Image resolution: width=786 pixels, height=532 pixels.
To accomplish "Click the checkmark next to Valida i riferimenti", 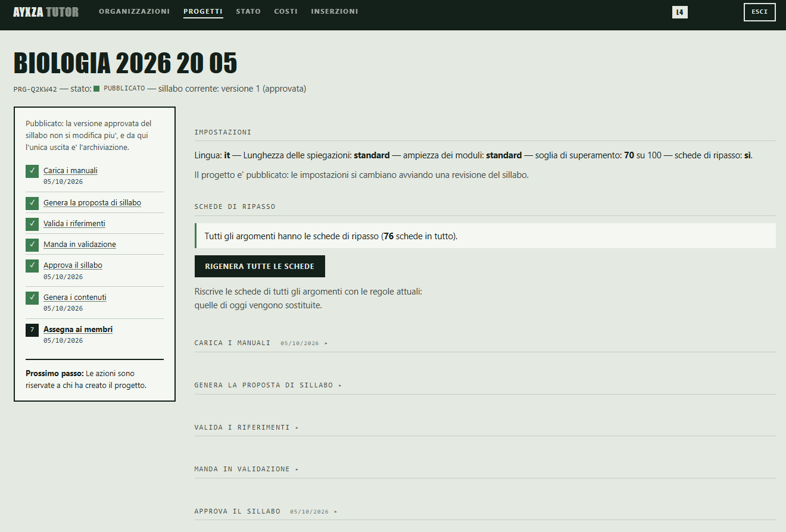I will 32,224.
